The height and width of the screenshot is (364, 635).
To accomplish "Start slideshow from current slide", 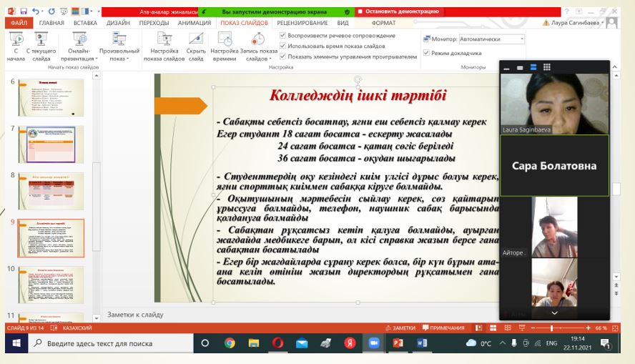I will click(41, 46).
